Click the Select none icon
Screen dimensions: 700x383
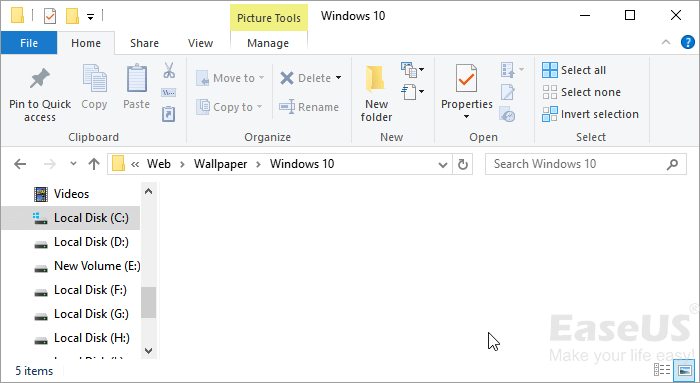click(550, 92)
